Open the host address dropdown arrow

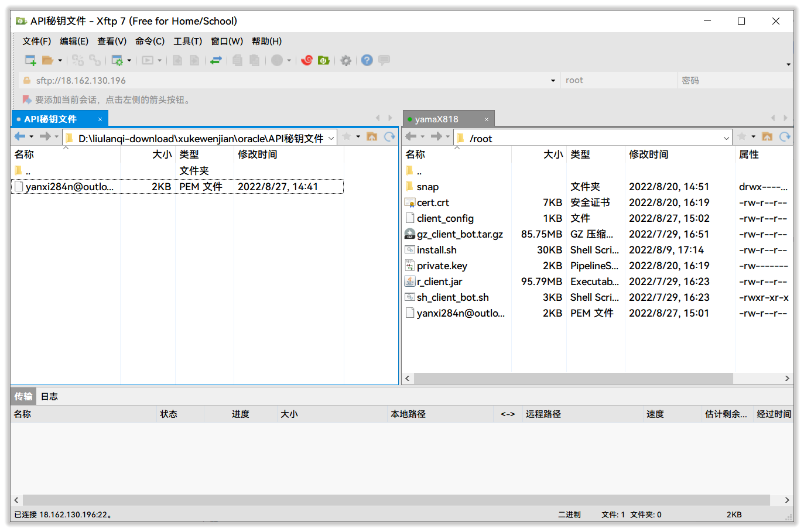[x=553, y=81]
